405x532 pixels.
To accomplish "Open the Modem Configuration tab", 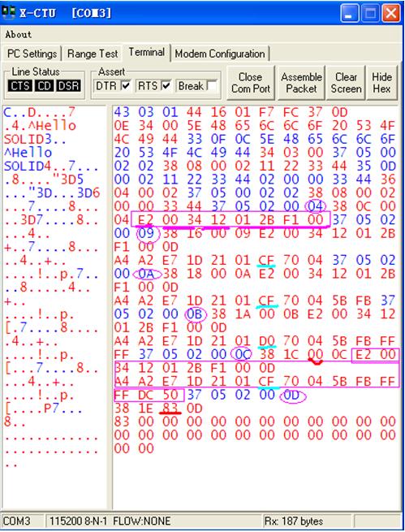I will click(x=220, y=54).
